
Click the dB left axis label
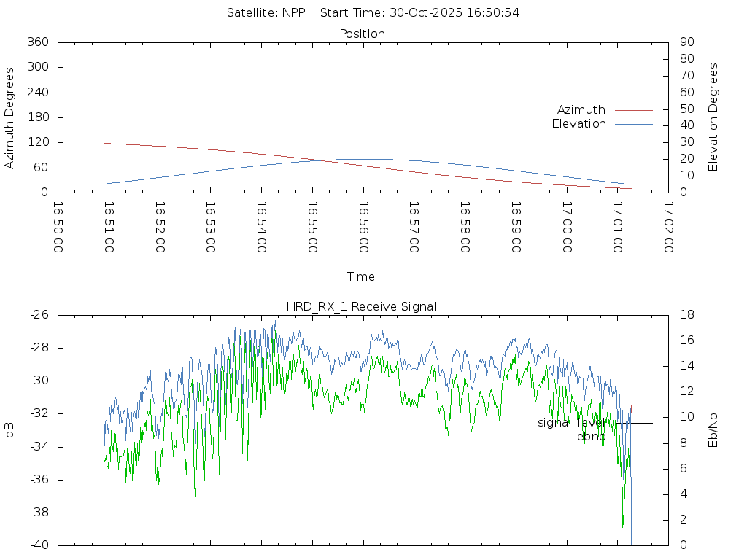pyautogui.click(x=9, y=430)
